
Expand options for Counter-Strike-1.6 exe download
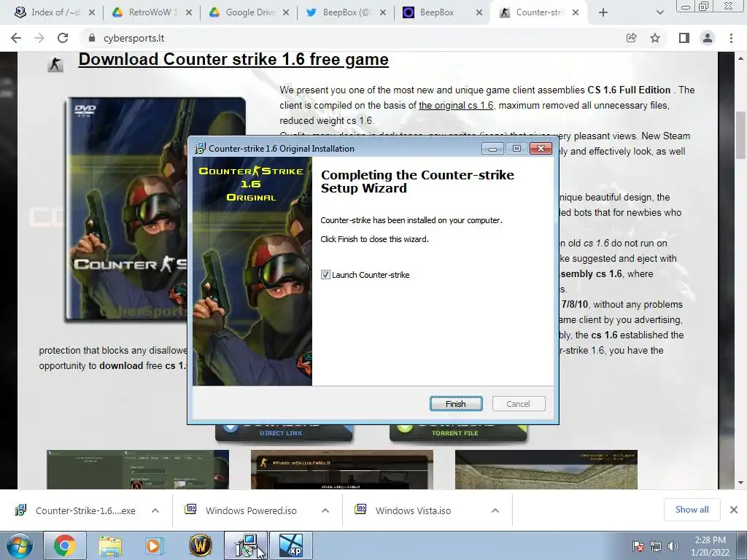[155, 510]
